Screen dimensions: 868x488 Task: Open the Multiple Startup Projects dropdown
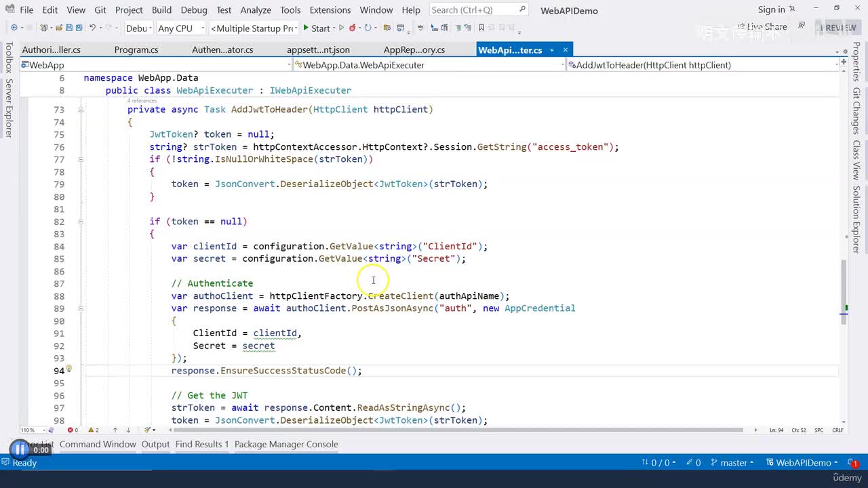point(254,28)
